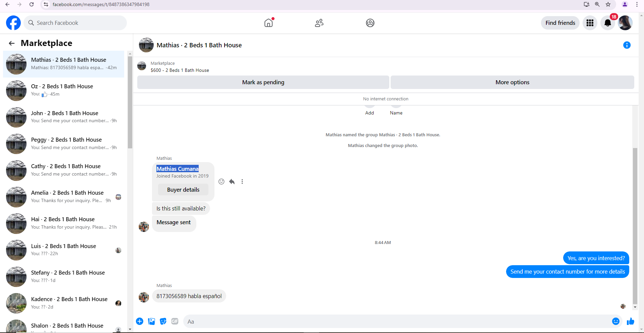Viewport: 644px width, 333px height.
Task: Install app icon in address bar
Action: point(587,4)
